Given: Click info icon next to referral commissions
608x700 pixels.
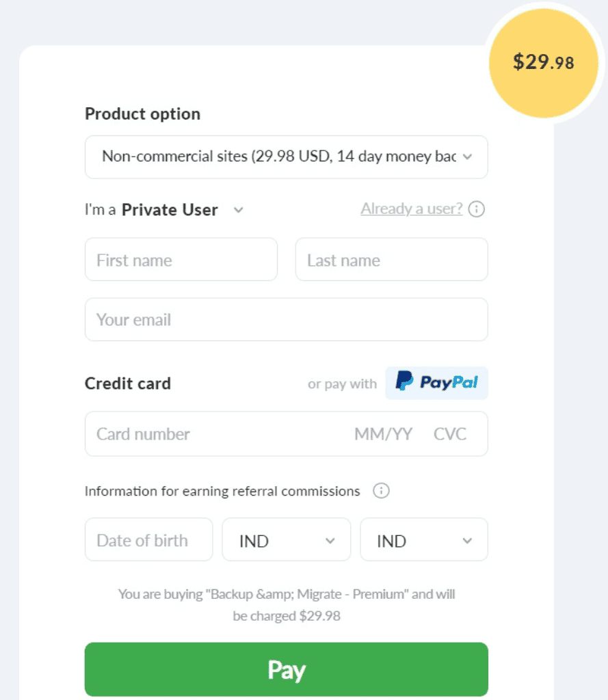Looking at the screenshot, I should tap(381, 491).
